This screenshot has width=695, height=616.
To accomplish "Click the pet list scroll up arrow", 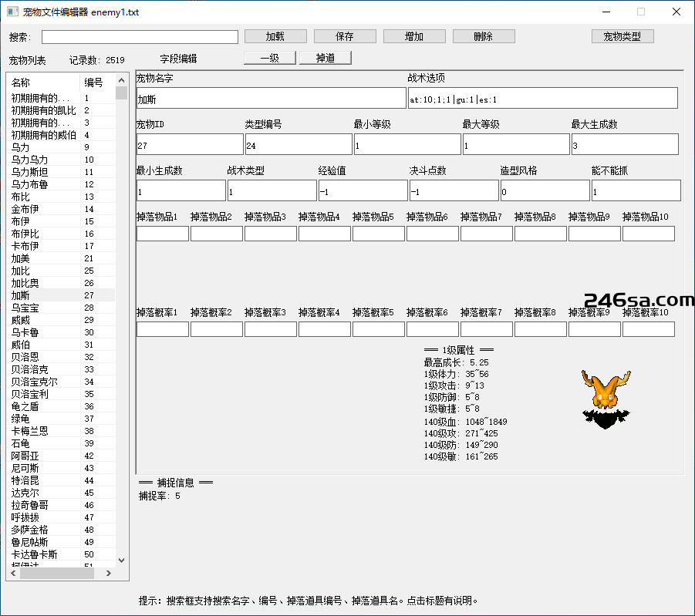I will (x=121, y=80).
